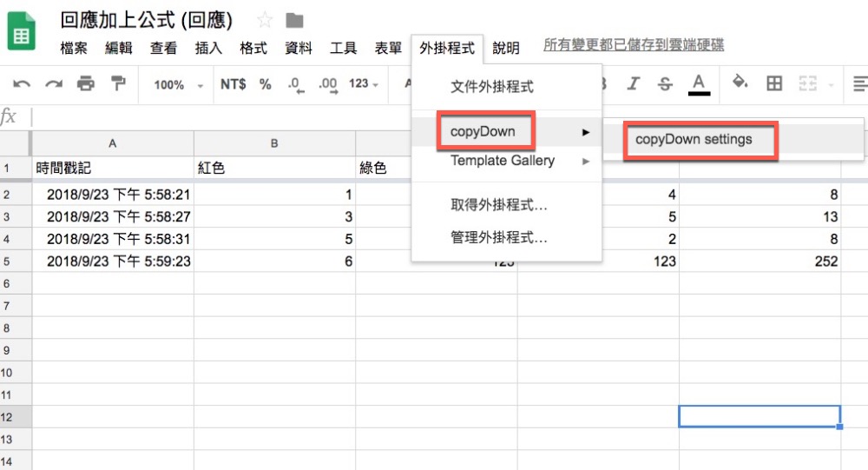Open the 工具 menu
868x470 pixels.
pos(343,49)
